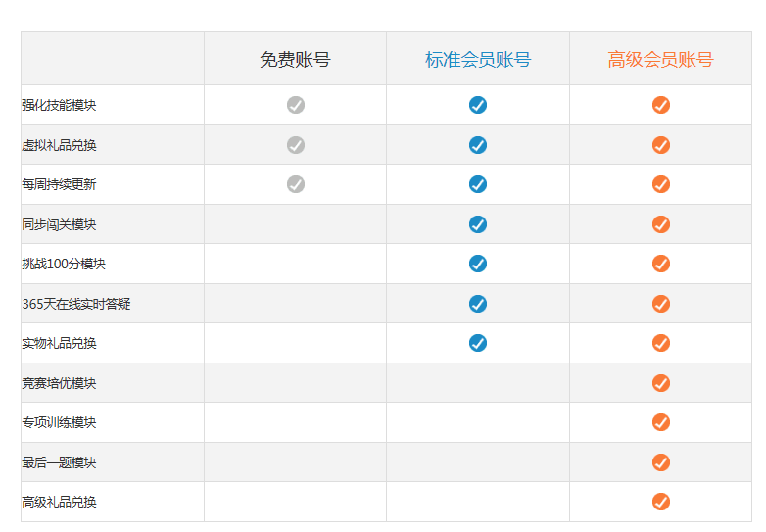766x532 pixels.
Task: Click gray checkmark in 虚拟礼品兑换 row
Action: coord(296,145)
